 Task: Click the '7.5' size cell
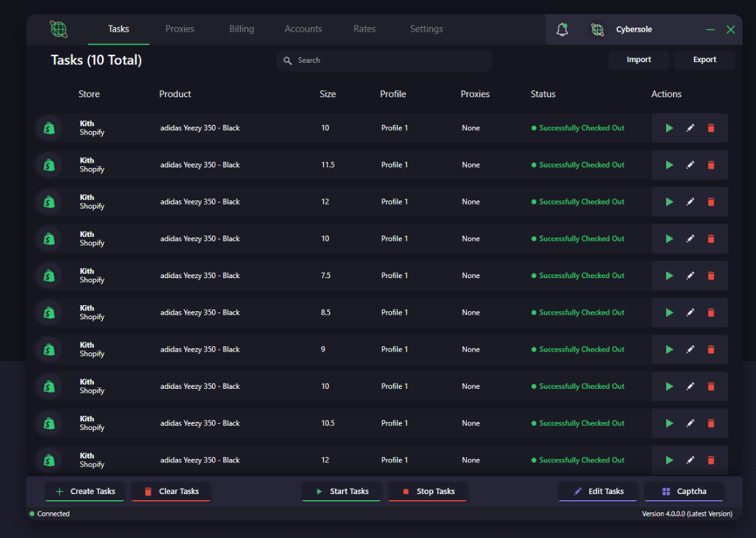click(x=326, y=275)
